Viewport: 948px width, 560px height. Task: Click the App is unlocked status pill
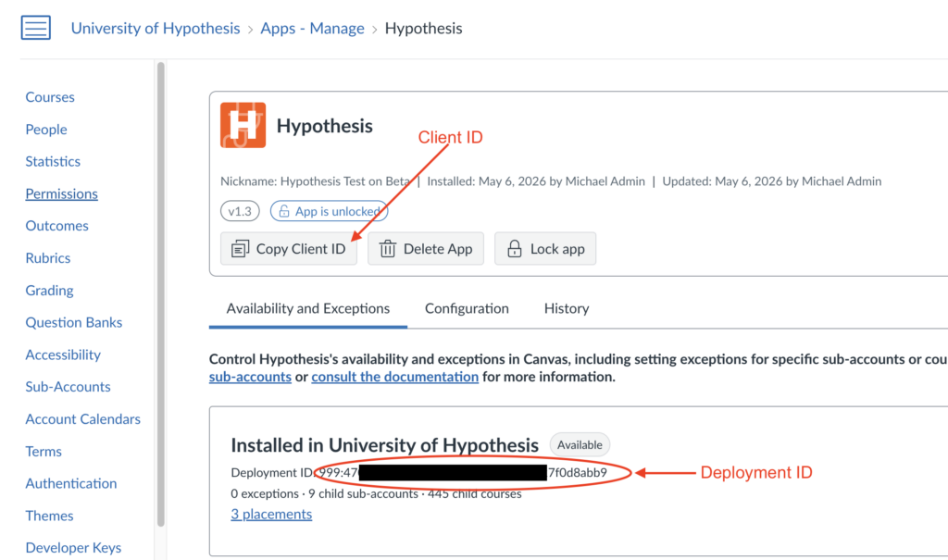point(329,211)
